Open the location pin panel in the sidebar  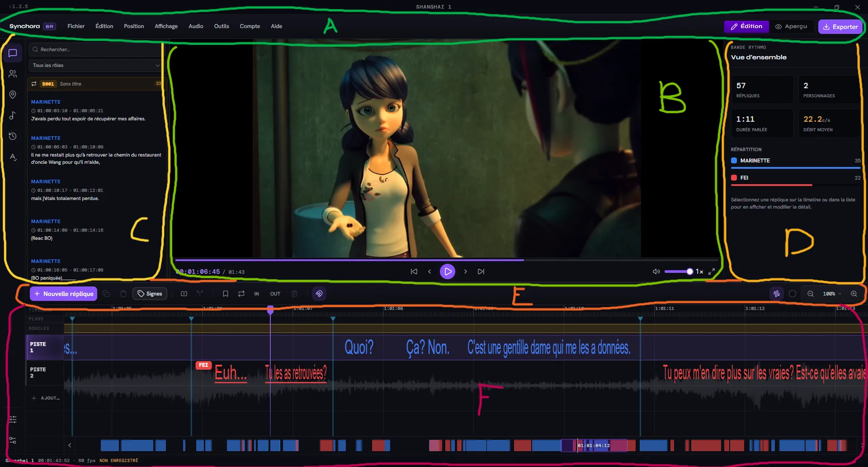(x=13, y=95)
